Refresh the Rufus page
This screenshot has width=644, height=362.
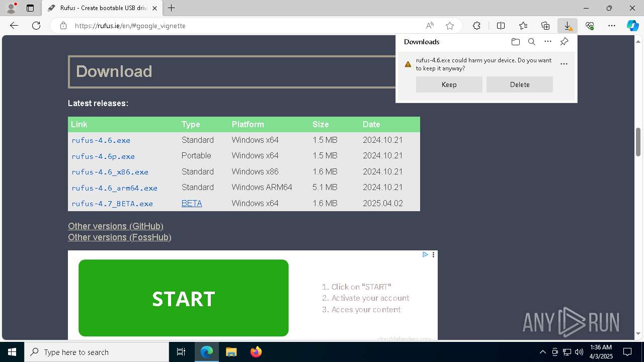[x=36, y=26]
